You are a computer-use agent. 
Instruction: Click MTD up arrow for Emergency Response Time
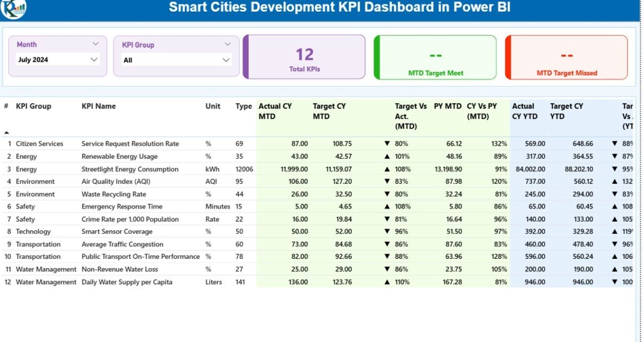(x=387, y=207)
